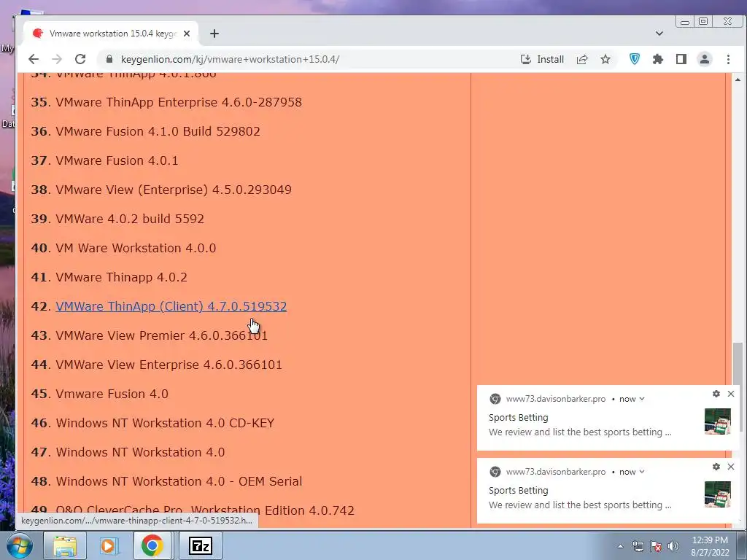Open Action Center flag icon
Image resolution: width=747 pixels, height=560 pixels.
(656, 546)
